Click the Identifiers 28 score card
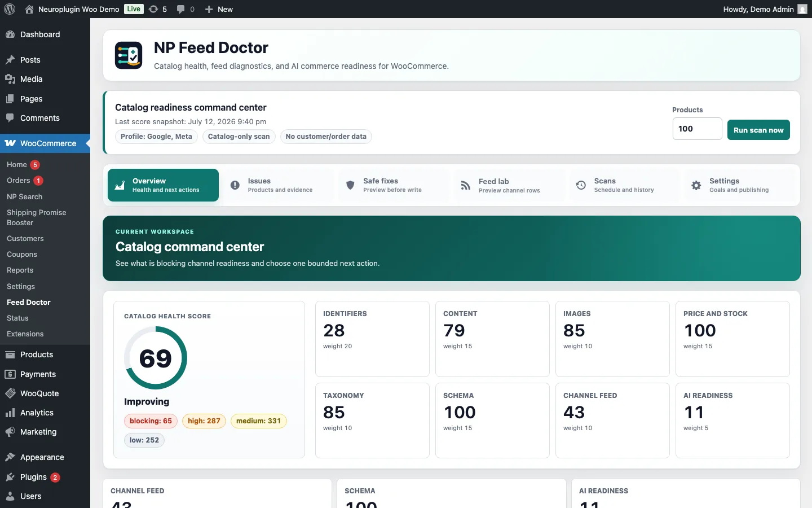Image resolution: width=812 pixels, height=508 pixels. pos(372,339)
